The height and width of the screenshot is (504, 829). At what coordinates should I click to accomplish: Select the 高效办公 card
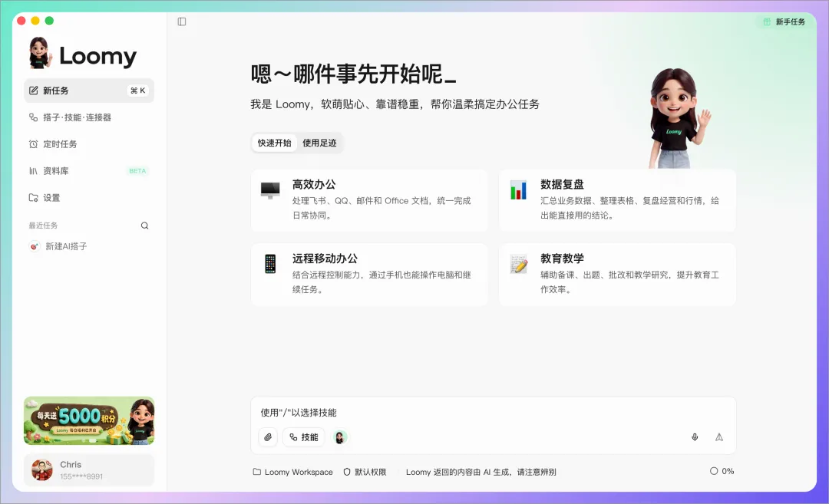[x=369, y=200]
